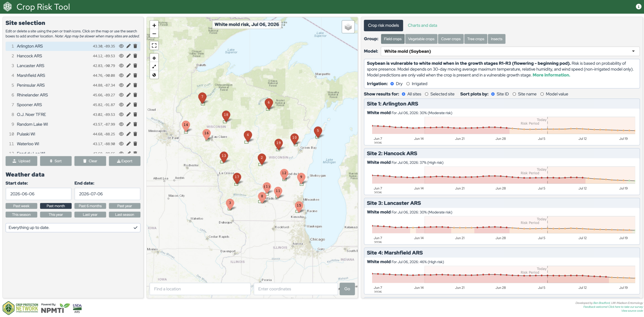Toggle fullscreen map view

(154, 46)
